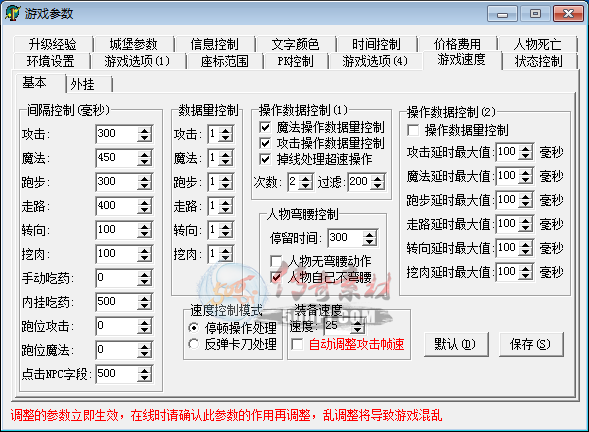Adjust the 跑步延时最大值 spinner

pyautogui.click(x=526, y=200)
